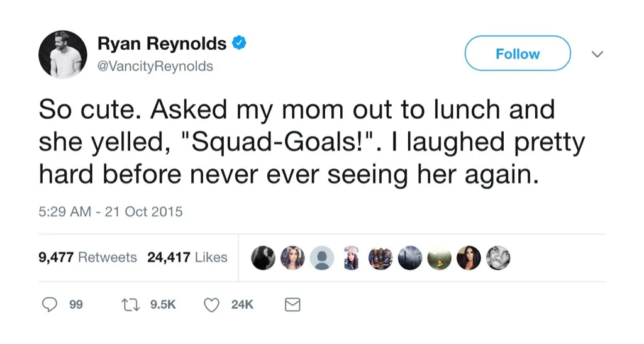Image resolution: width=644 pixels, height=344 pixels.
Task: Click Ryan Reynolds' profile photo
Action: click(63, 54)
